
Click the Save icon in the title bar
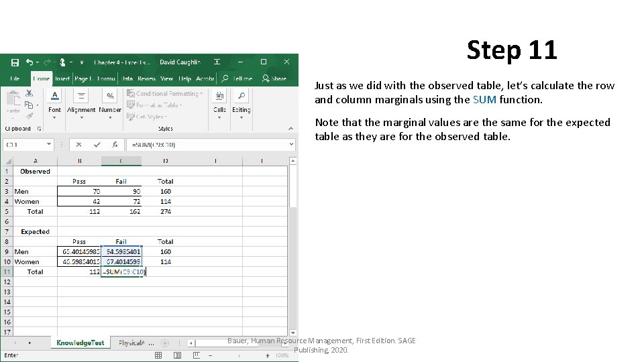tap(15, 62)
